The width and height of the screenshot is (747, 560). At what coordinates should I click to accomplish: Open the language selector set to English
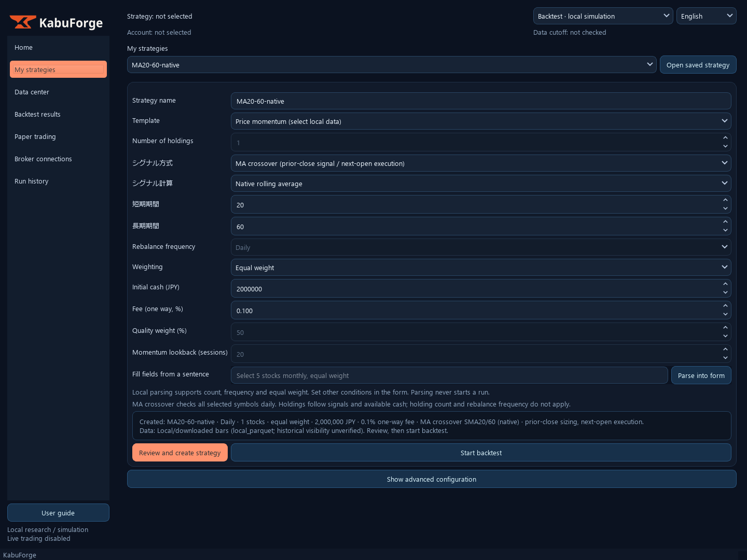pos(706,16)
